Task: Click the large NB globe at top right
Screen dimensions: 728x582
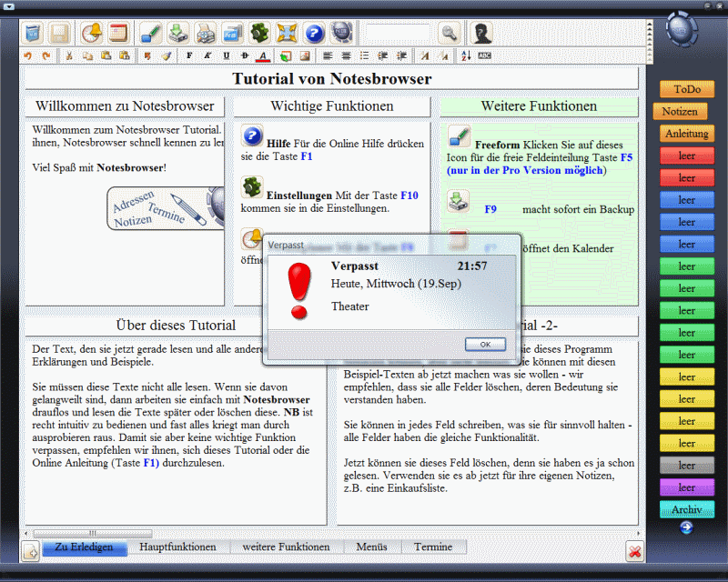Action: click(682, 29)
